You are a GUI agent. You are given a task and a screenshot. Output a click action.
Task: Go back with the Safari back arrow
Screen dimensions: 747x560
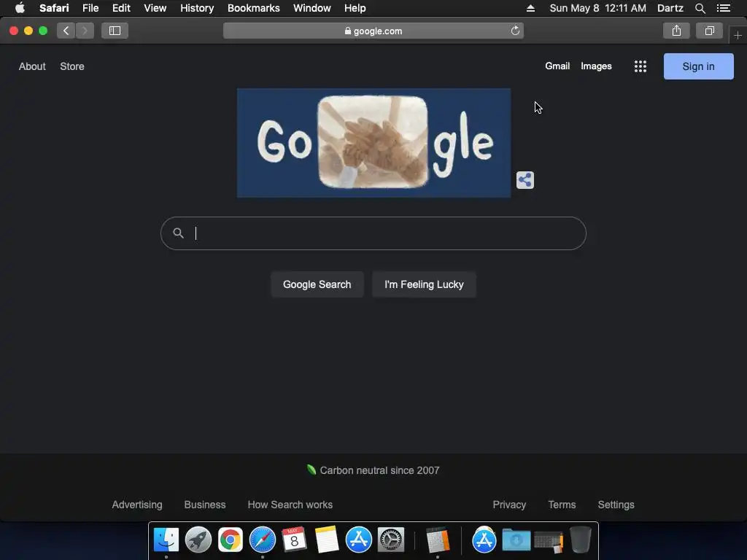click(66, 31)
